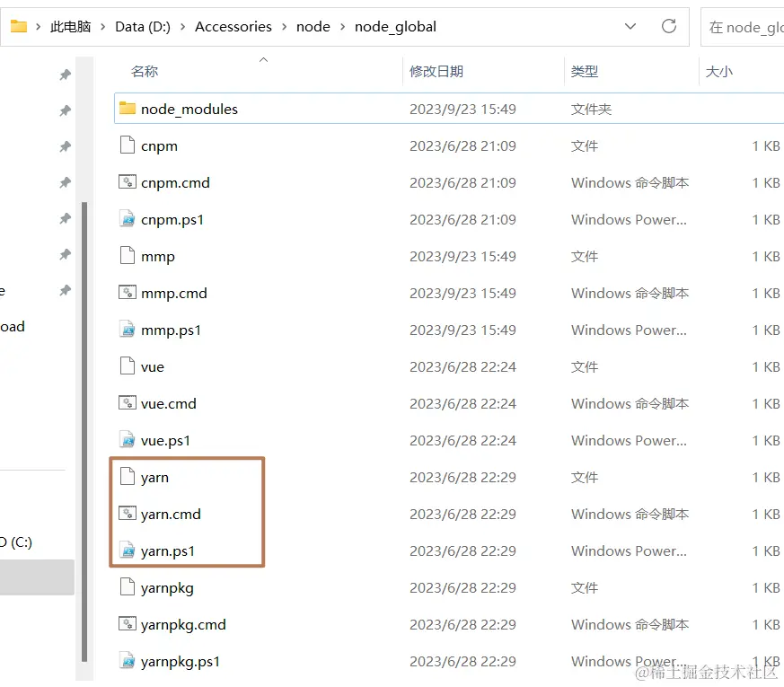
Task: Select the vue file name
Action: click(153, 367)
